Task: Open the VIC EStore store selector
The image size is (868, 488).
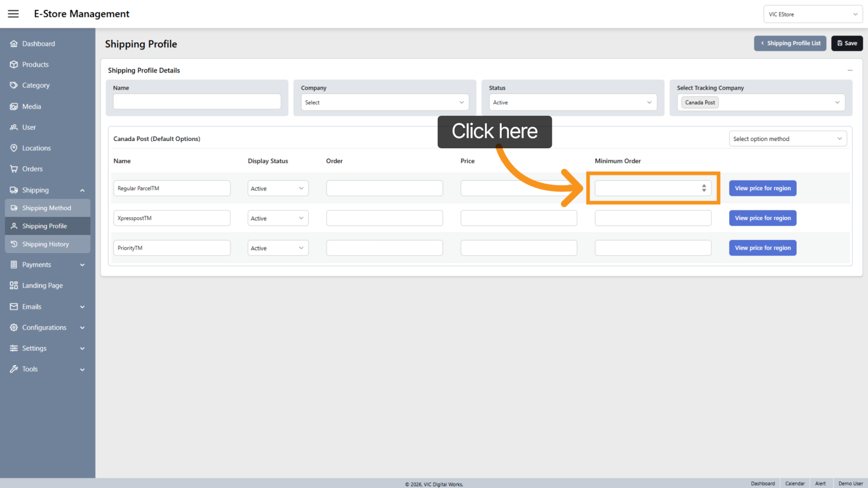Action: 813,14
